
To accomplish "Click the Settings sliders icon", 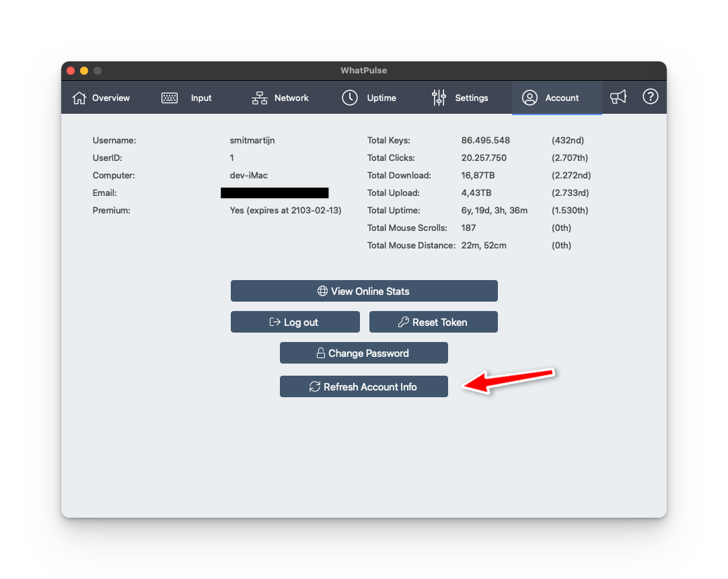I will [x=439, y=98].
